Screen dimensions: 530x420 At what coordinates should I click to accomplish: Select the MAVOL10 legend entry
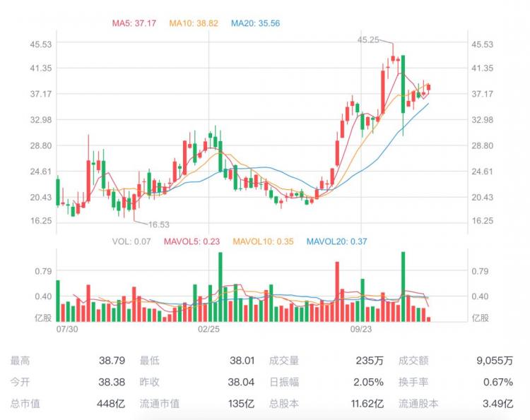(264, 241)
